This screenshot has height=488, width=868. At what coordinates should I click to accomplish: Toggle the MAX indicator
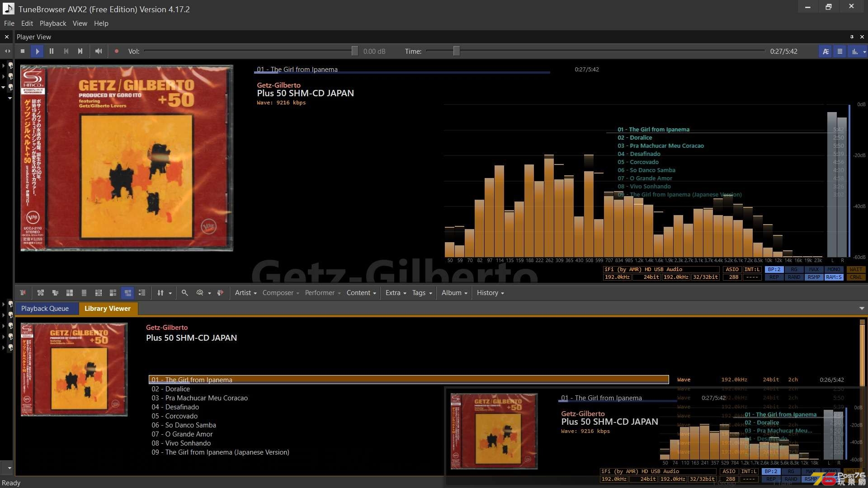pos(814,269)
